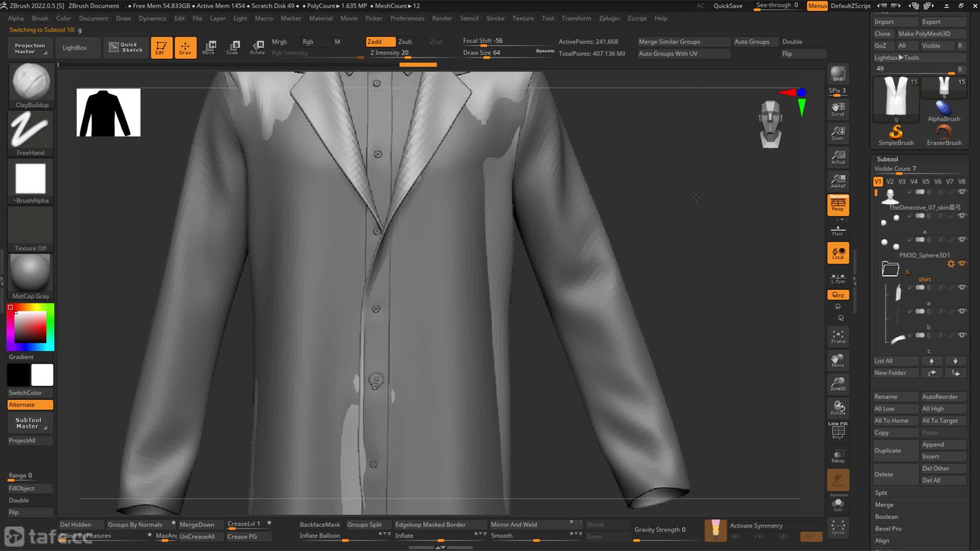Toggle PolyF line fill display
Screen dimensions: 980x551
(x=838, y=431)
